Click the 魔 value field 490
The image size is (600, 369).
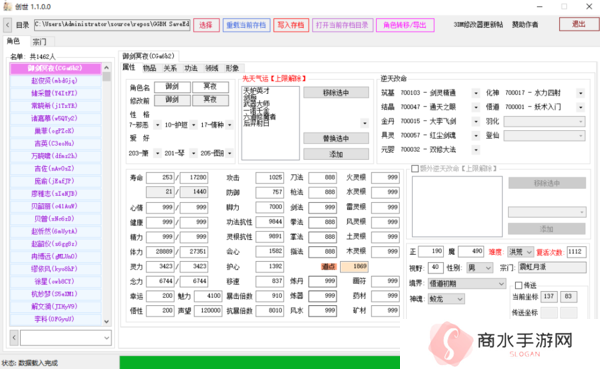point(471,251)
